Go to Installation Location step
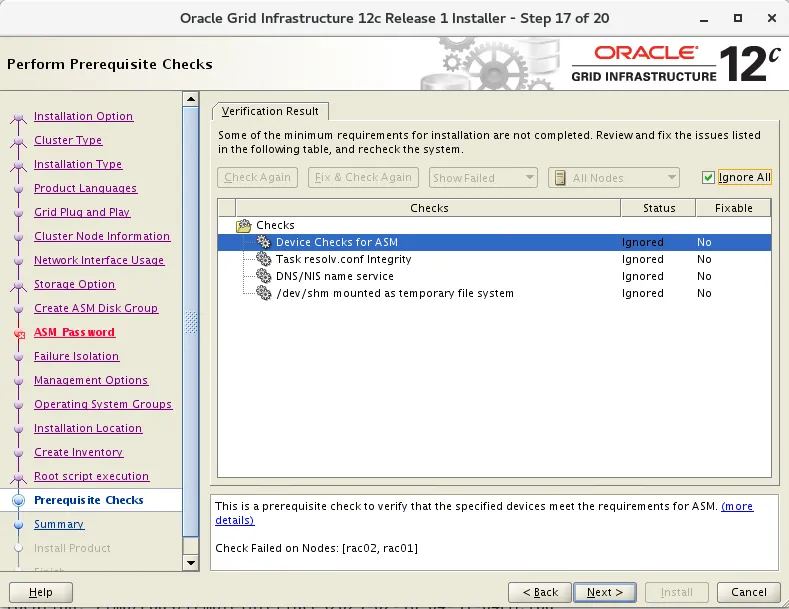 [x=88, y=428]
